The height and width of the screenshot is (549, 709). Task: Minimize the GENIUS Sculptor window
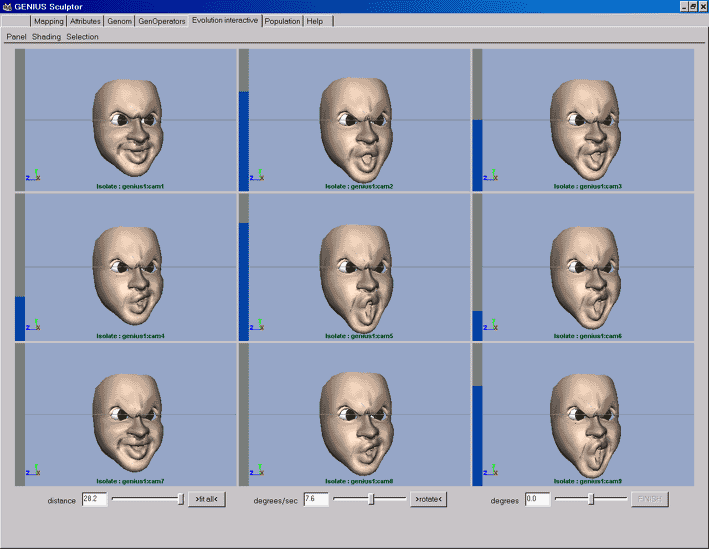click(x=684, y=6)
